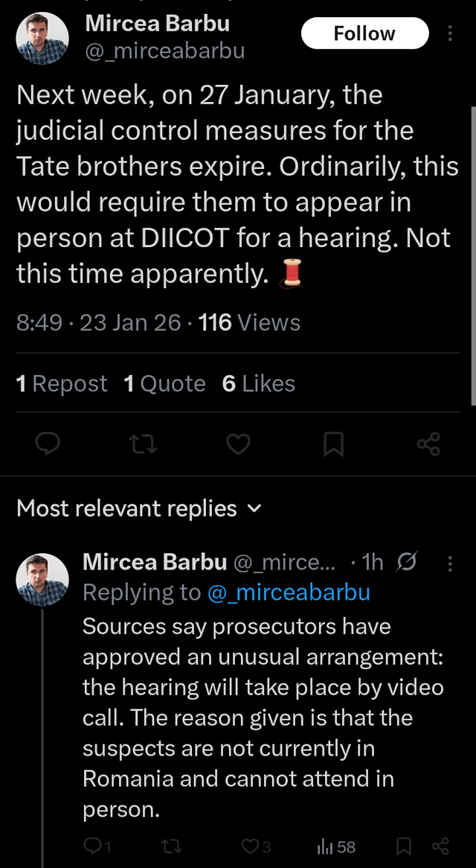This screenshot has height=868, width=476.
Task: Bookmark the main post
Action: [x=332, y=444]
